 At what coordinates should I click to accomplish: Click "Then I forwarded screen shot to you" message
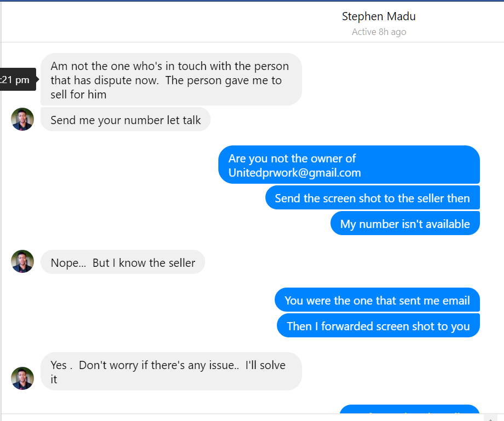pos(378,326)
